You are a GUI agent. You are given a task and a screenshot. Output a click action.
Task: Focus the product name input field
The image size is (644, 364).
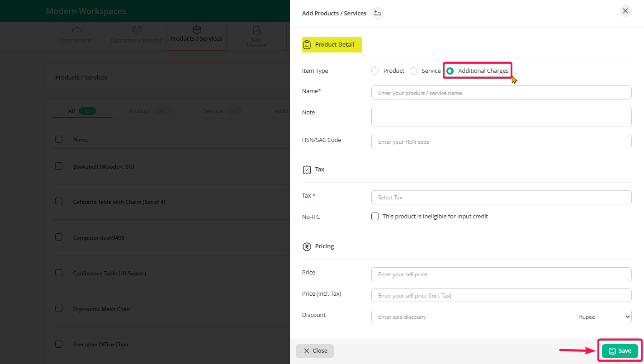click(501, 93)
